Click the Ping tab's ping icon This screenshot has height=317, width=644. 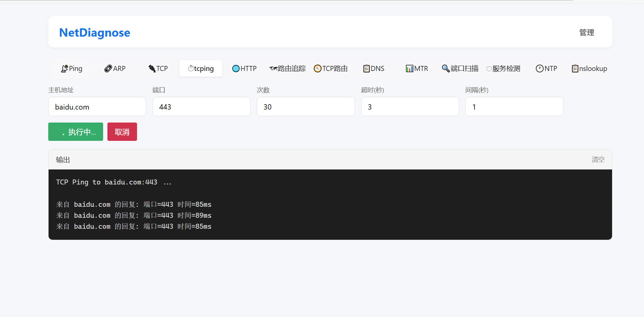[x=65, y=69]
